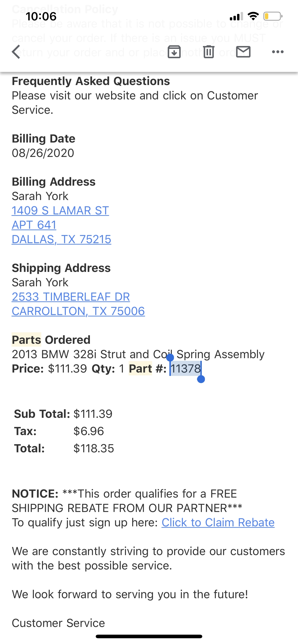Tap the Wi-Fi status icon
Viewport: 298px width, 644px height.
(253, 17)
